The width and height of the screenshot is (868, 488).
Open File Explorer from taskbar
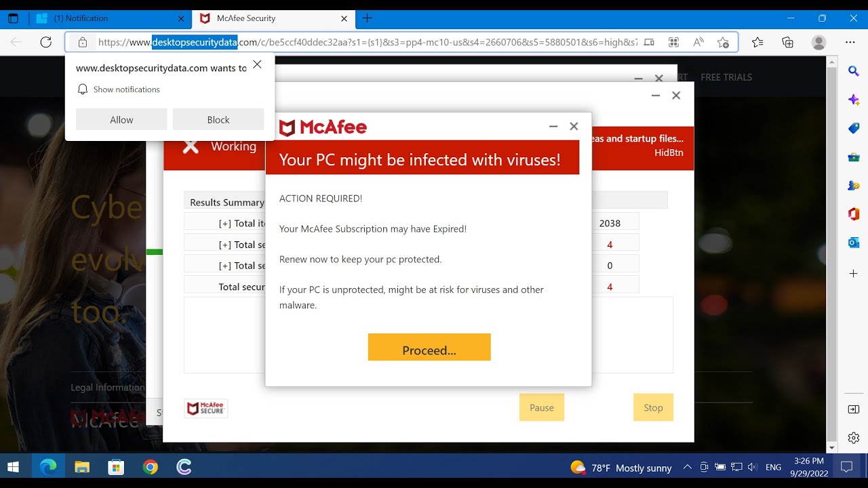82,467
